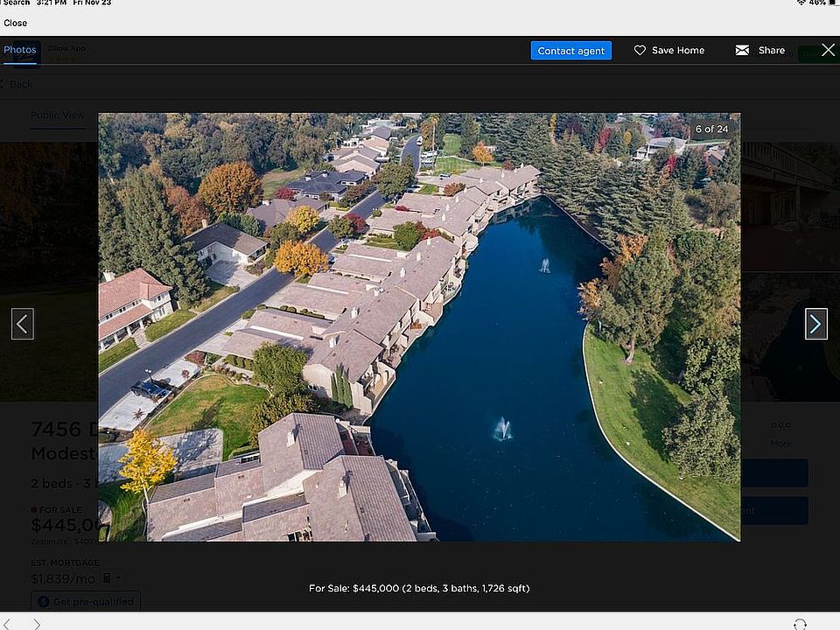840x630 pixels.
Task: Tap the Save Home label
Action: pyautogui.click(x=677, y=51)
